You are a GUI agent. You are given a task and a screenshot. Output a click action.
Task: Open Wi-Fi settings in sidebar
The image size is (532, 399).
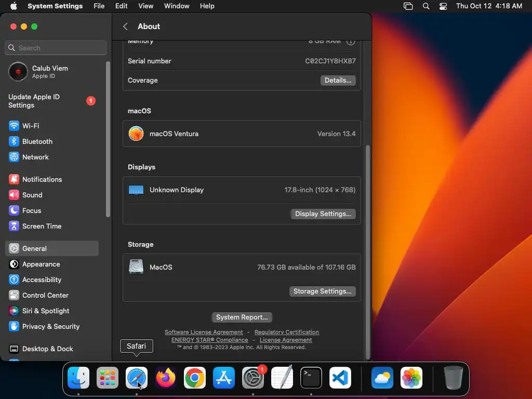point(51,126)
